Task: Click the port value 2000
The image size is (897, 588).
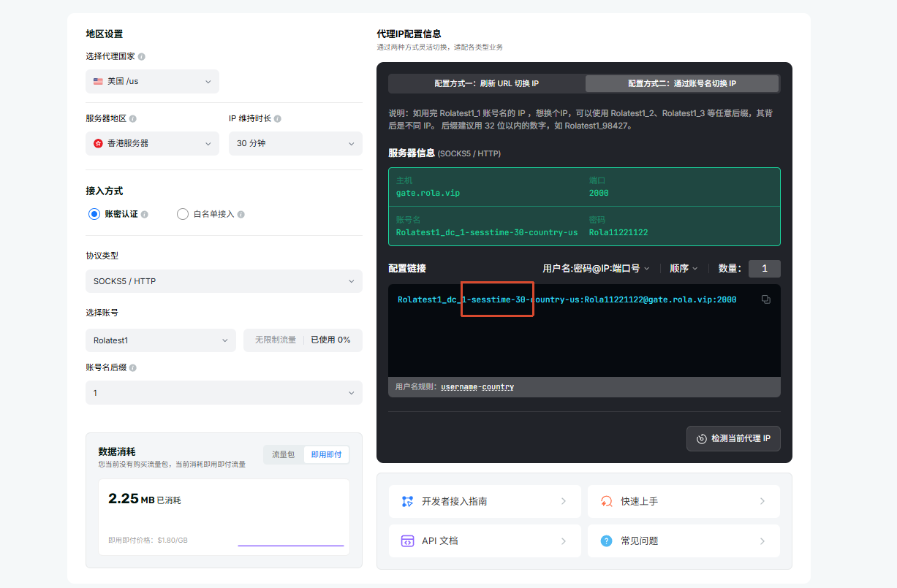Action: [599, 194]
